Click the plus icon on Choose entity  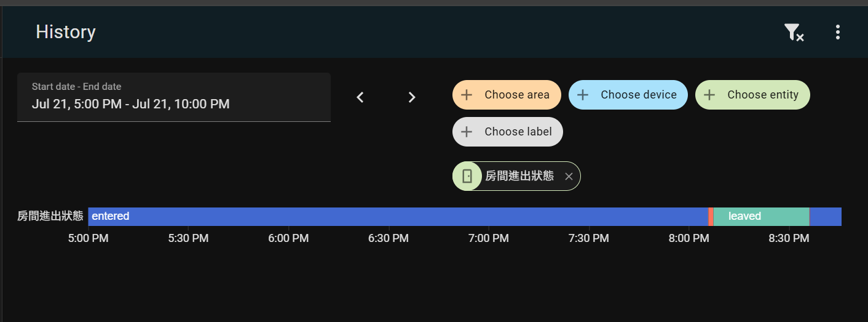click(709, 95)
